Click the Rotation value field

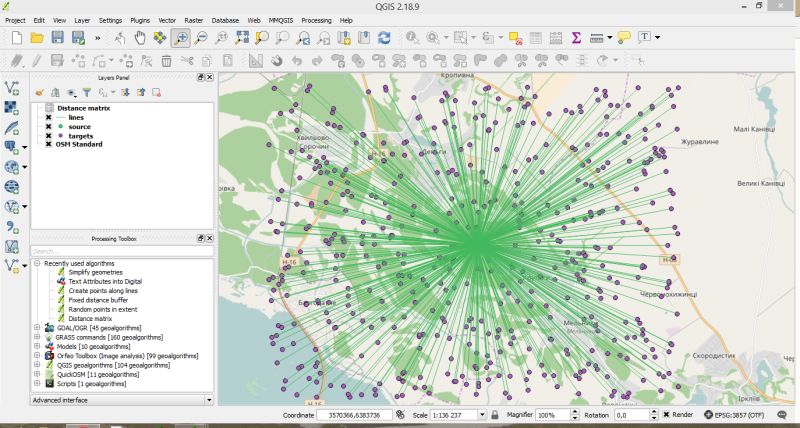click(x=631, y=415)
